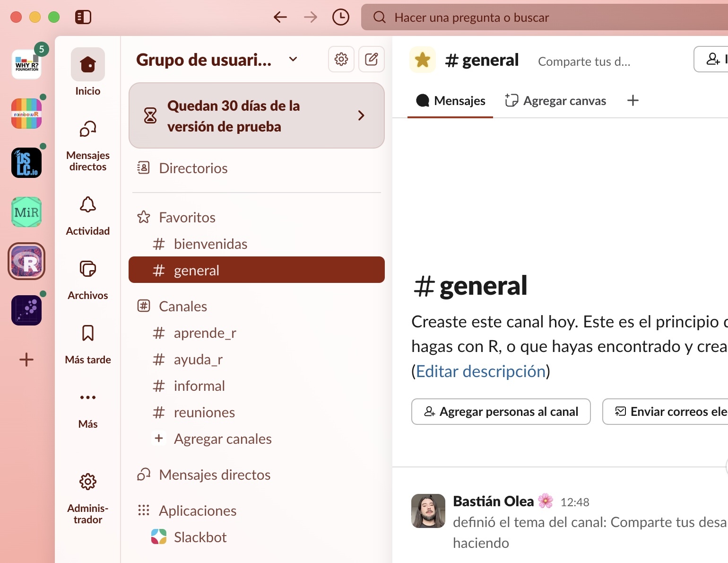Click the back navigation arrow

(280, 18)
